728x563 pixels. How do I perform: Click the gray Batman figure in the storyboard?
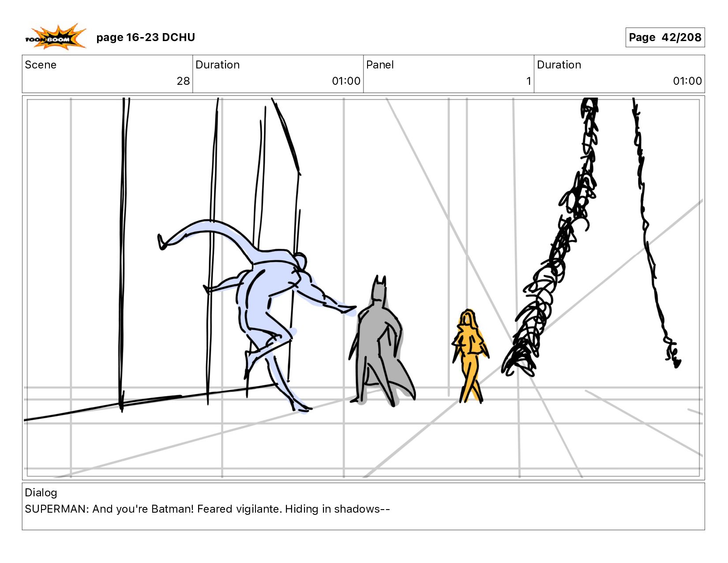pyautogui.click(x=382, y=341)
